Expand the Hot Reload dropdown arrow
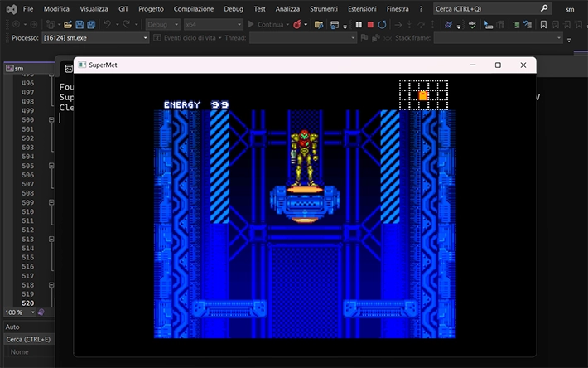Viewport: 588px width, 368px height. click(306, 25)
